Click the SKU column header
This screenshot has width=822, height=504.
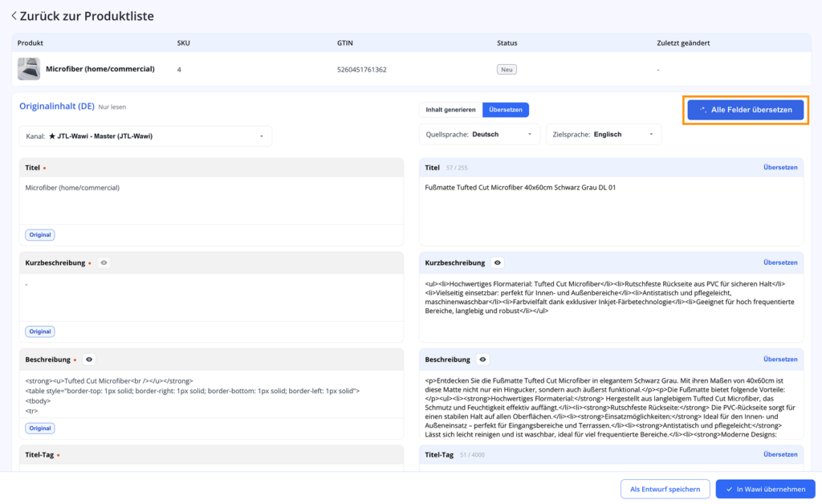point(184,43)
